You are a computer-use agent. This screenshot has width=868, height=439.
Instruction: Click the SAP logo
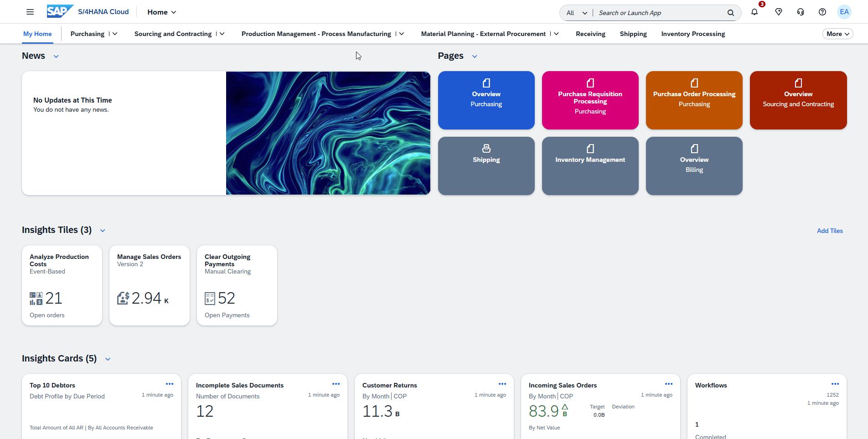59,11
